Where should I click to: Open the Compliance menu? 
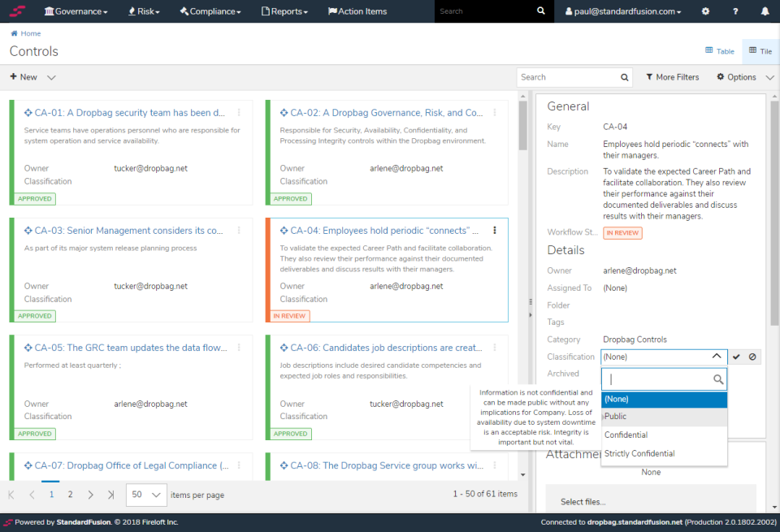click(x=210, y=11)
